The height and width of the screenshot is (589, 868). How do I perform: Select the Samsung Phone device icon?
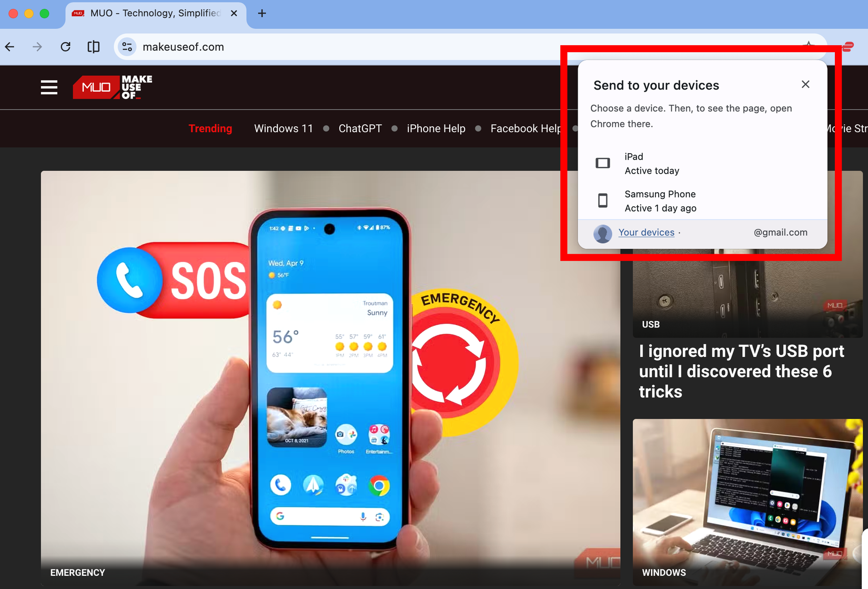coord(602,201)
